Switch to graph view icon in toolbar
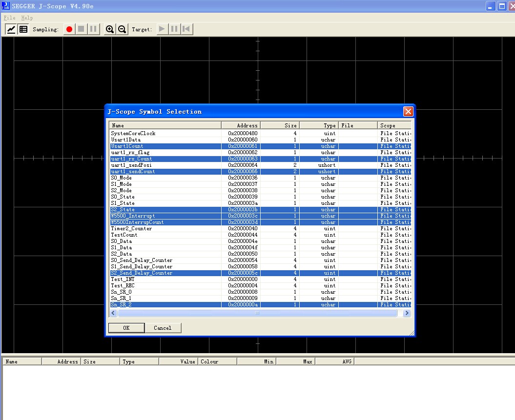 point(11,29)
